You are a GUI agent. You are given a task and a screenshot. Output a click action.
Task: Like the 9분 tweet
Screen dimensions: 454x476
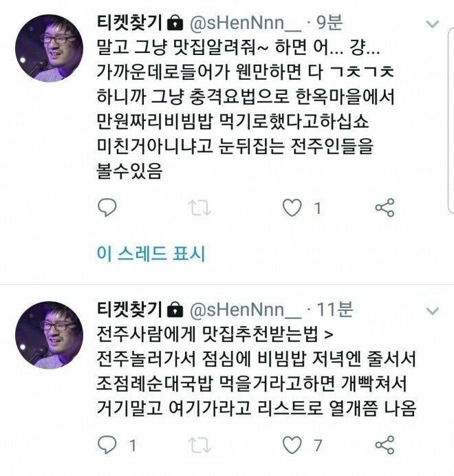click(292, 208)
